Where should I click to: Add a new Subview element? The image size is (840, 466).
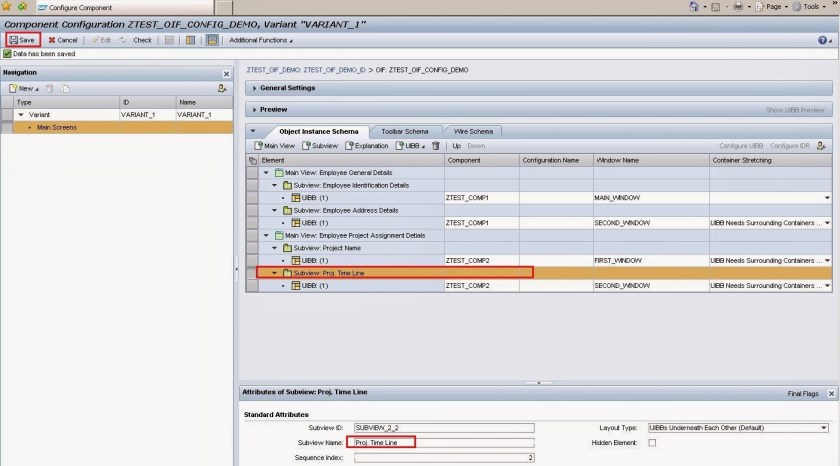320,146
